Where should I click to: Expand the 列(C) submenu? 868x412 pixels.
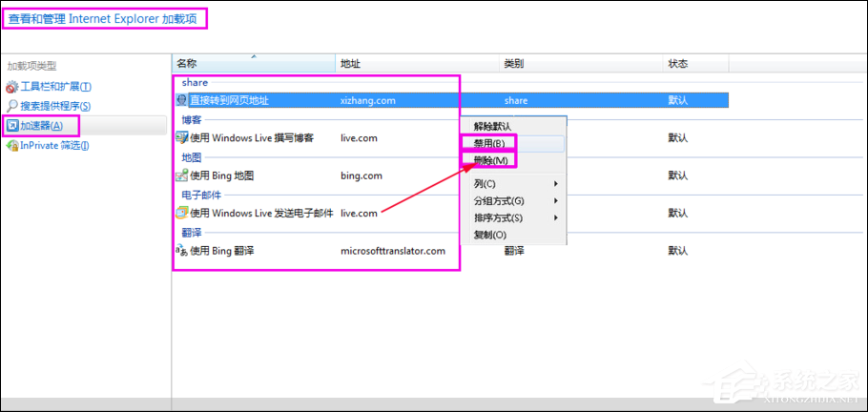[514, 183]
